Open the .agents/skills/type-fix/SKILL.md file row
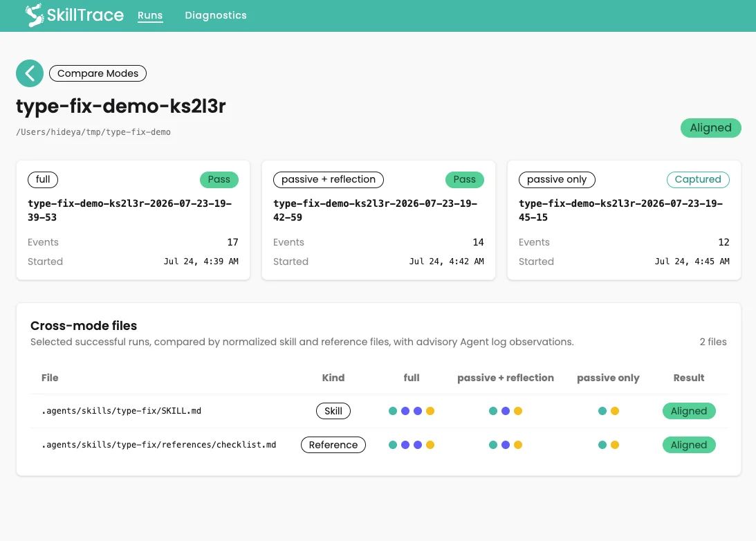This screenshot has width=756, height=541. pos(379,411)
